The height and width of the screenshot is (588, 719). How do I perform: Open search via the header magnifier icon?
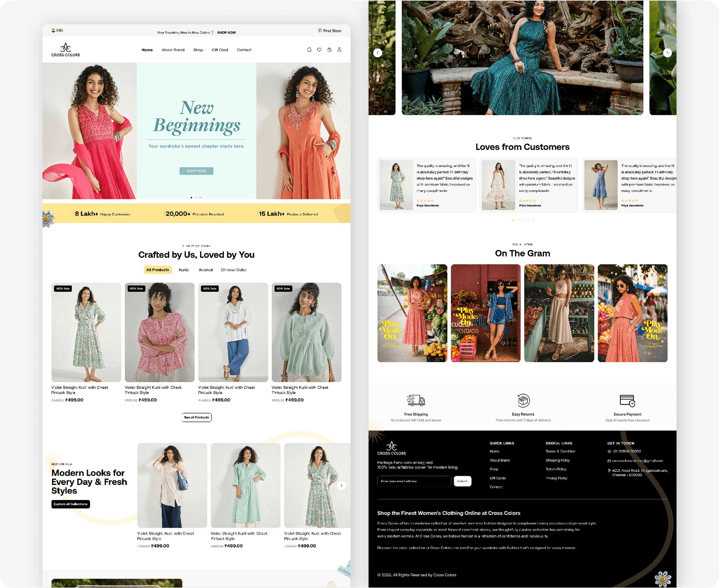[309, 50]
